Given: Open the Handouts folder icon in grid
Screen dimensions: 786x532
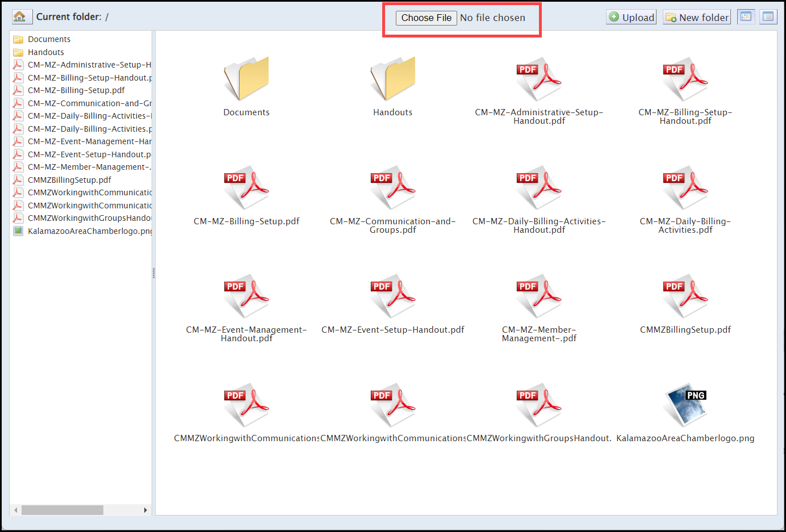Looking at the screenshot, I should (x=392, y=79).
